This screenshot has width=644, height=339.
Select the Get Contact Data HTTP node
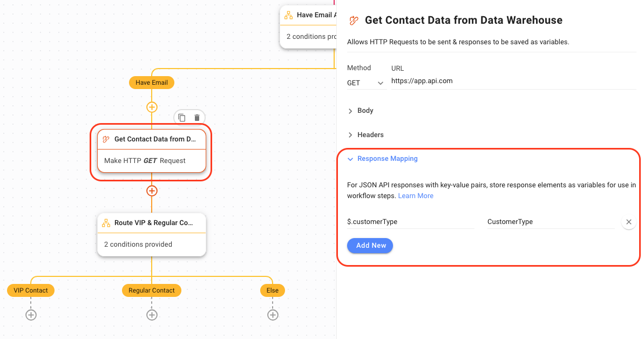(152, 151)
